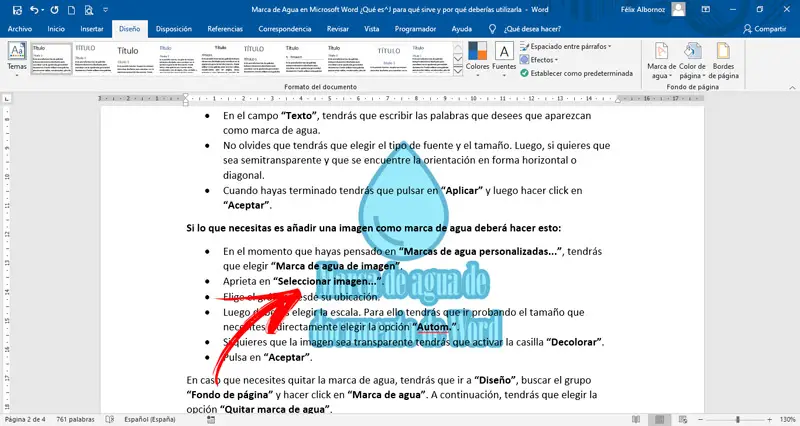Click the '¿Qué desea hacer?' search box
This screenshot has height=426, width=800.
532,29
